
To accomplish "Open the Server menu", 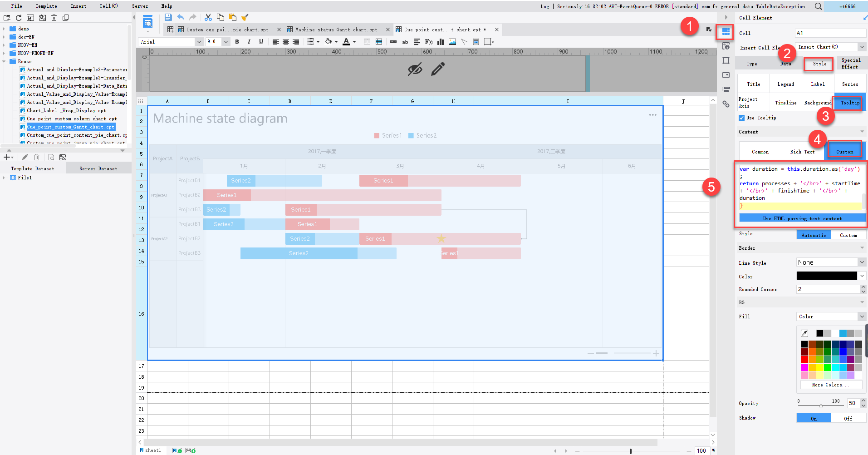I will [x=140, y=6].
